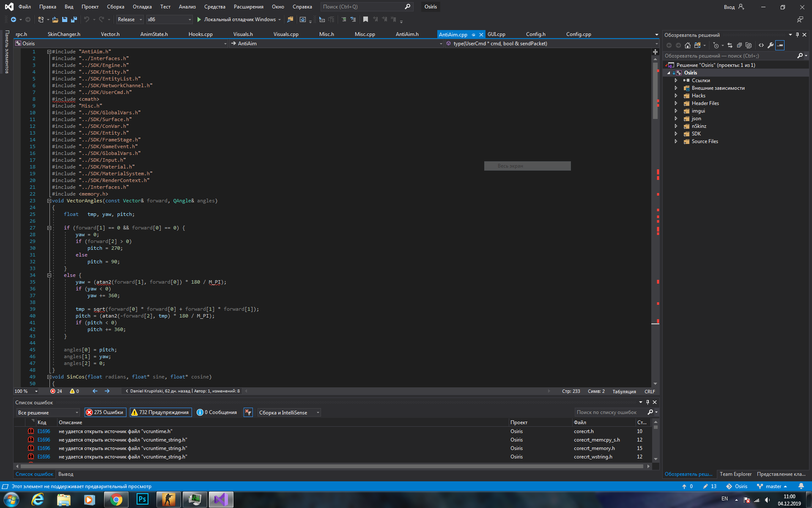Open the 100% editor zoom control
Screen dimensions: 812x508
[25, 391]
